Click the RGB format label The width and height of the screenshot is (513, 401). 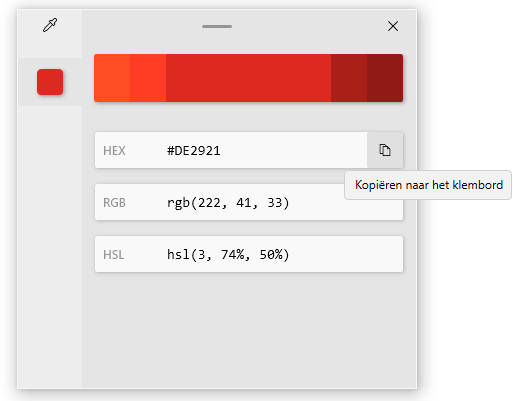click(x=114, y=203)
